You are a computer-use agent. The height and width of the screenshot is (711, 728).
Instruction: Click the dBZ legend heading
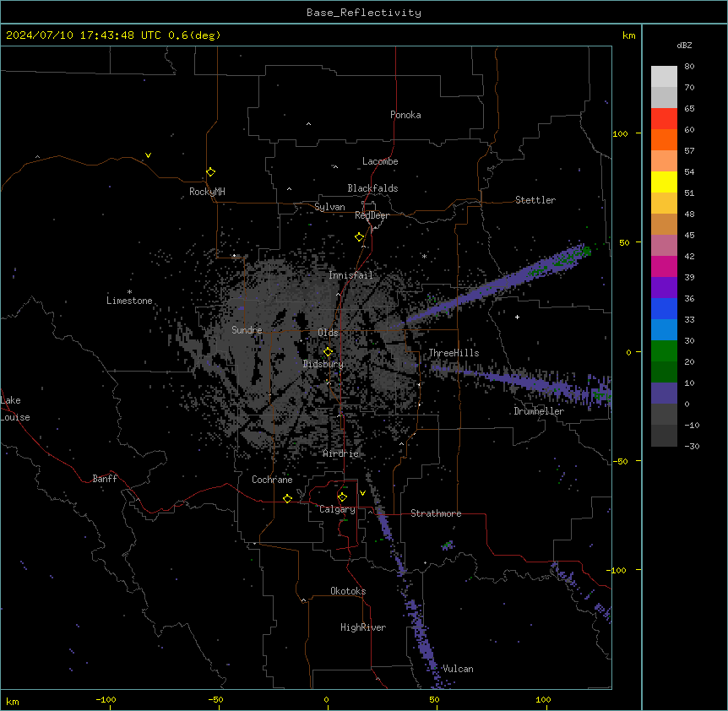684,45
